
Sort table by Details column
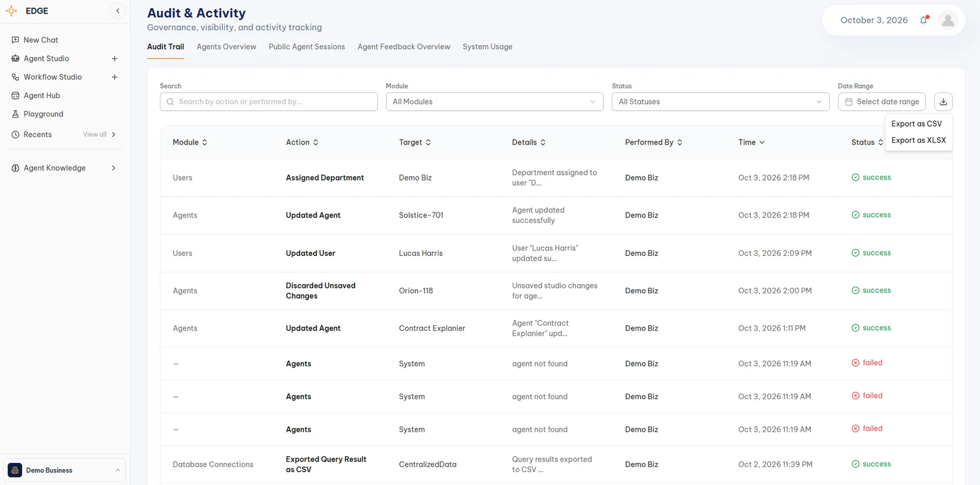point(529,142)
